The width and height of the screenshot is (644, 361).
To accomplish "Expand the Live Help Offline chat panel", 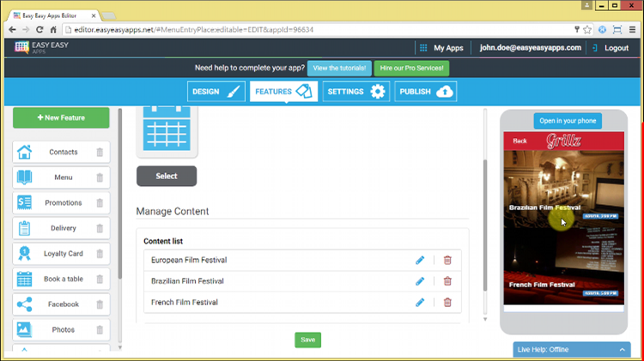I will [x=571, y=350].
